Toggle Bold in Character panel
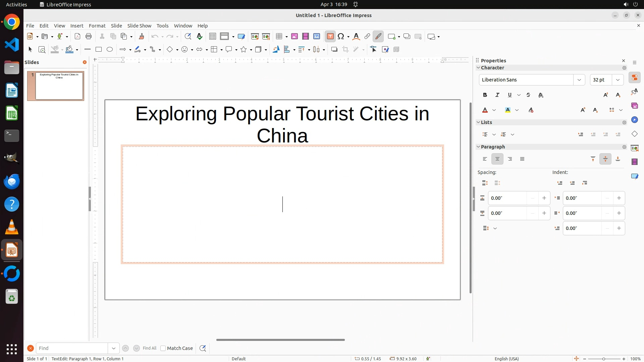Viewport: 644px width, 362px height. pyautogui.click(x=485, y=95)
